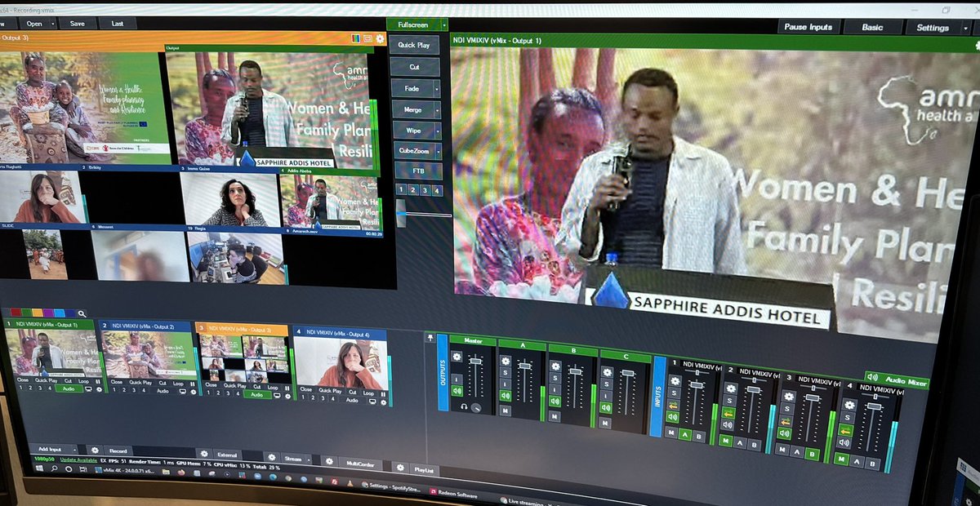Open settings gear of input 2 tile
The height and width of the screenshot is (506, 980).
(194, 392)
